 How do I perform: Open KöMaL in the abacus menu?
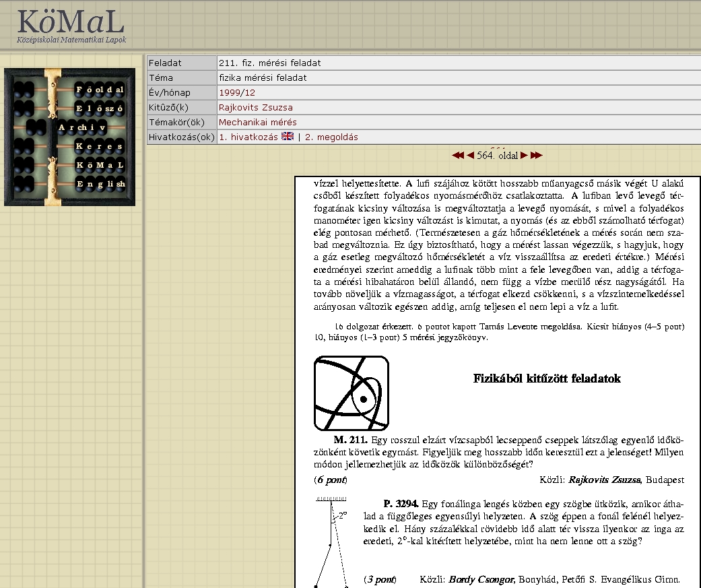[100, 165]
